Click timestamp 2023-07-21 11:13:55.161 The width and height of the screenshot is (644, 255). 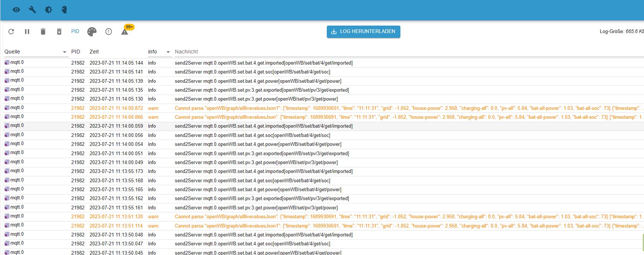click(116, 208)
